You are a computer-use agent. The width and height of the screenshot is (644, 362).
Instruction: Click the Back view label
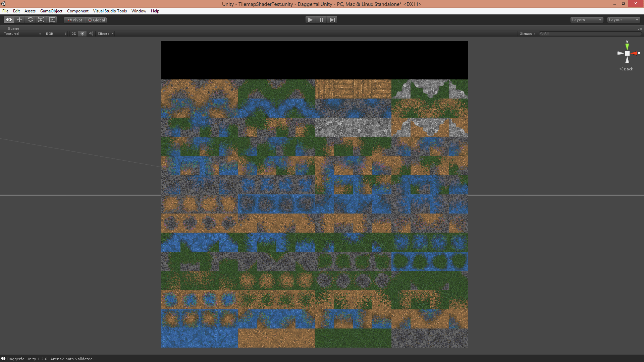[626, 69]
